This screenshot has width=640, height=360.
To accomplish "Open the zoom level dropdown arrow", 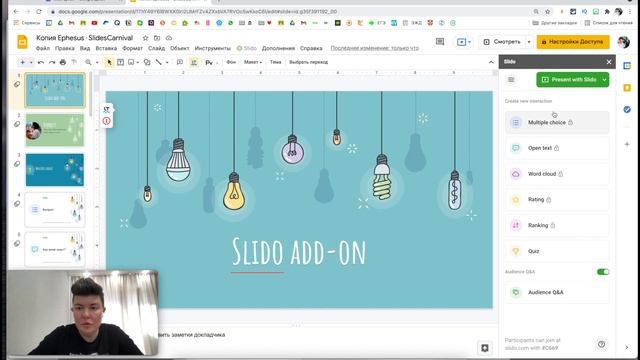I will [x=97, y=62].
